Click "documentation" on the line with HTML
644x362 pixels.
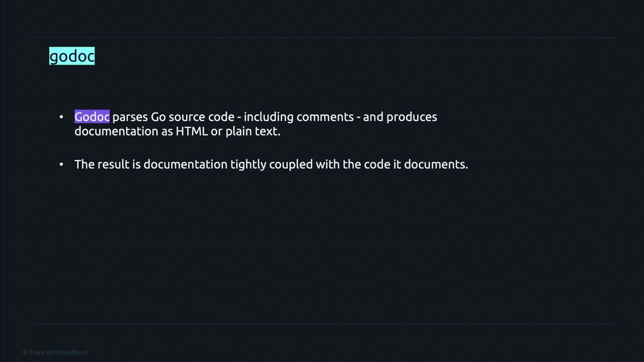click(116, 131)
